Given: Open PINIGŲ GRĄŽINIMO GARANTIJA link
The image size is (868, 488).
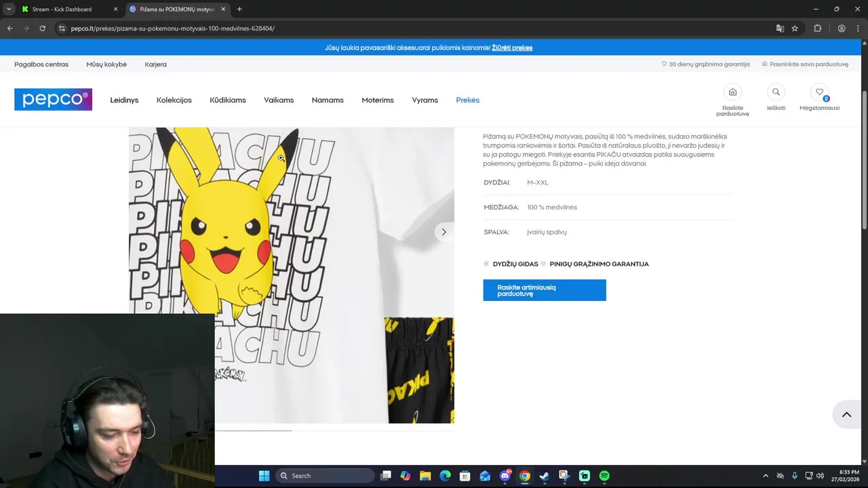Looking at the screenshot, I should click(599, 264).
